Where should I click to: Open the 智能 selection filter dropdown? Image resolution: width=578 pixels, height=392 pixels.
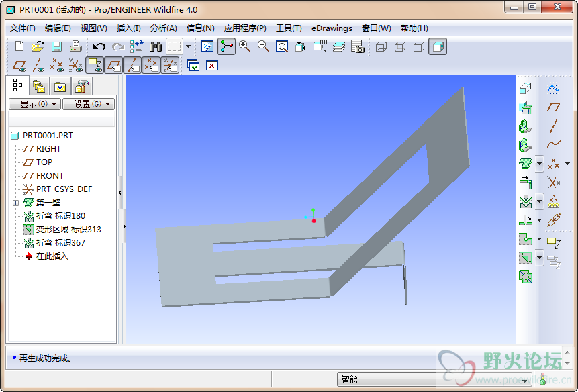click(x=434, y=379)
